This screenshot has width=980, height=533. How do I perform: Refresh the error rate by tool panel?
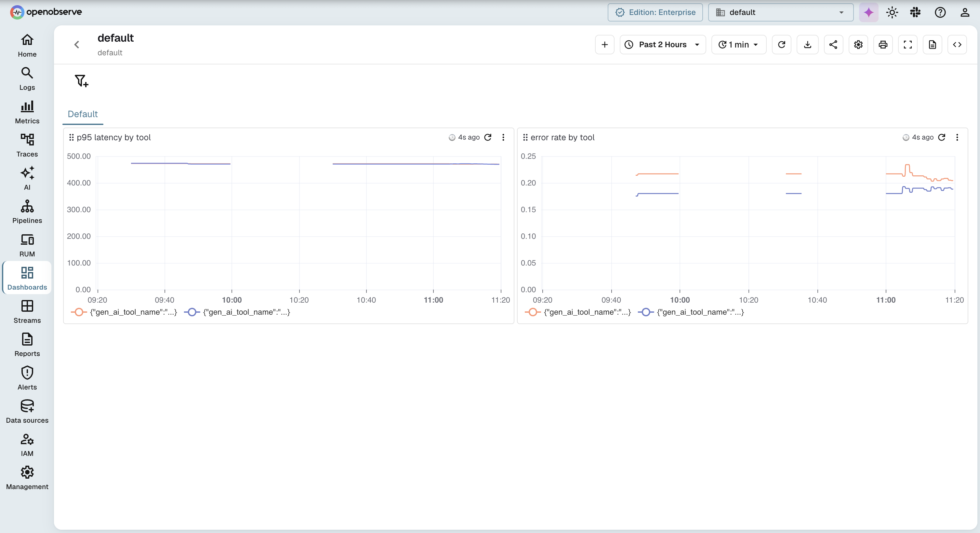(942, 137)
